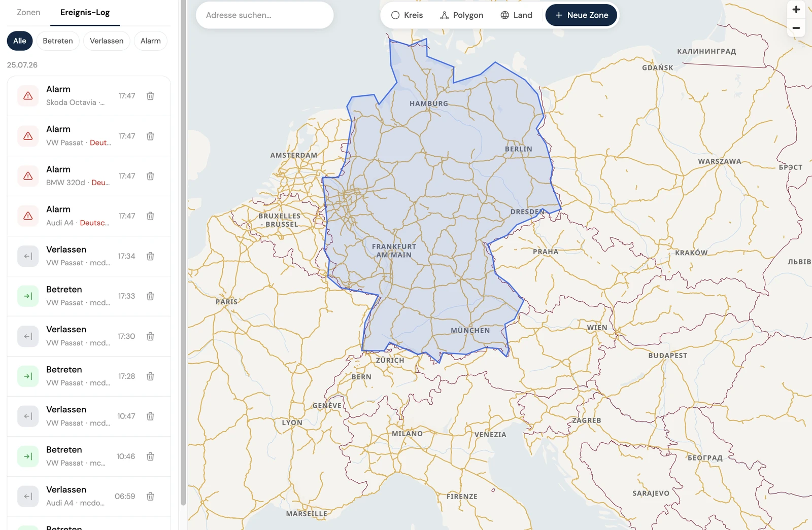Filter log to Alle events
The height and width of the screenshot is (530, 812).
(x=20, y=41)
